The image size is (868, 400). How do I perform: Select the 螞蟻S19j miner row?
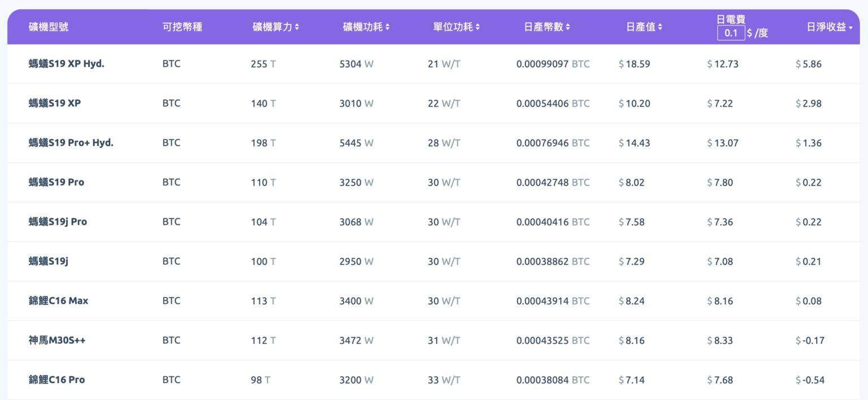click(x=48, y=261)
